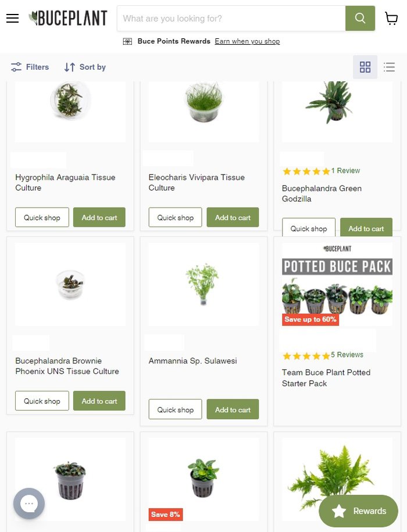Quick shop Bucephalandra Brownie Phoenix
407x532 pixels.
pyautogui.click(x=42, y=401)
